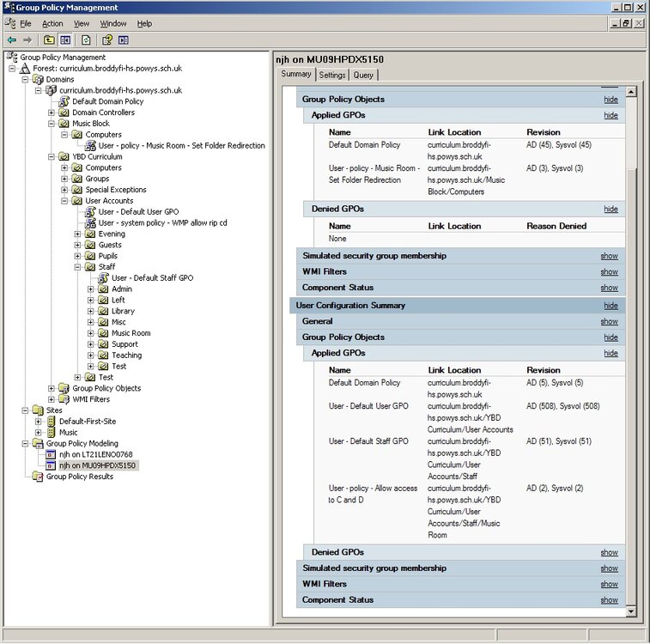Open the Window menu

[x=113, y=24]
